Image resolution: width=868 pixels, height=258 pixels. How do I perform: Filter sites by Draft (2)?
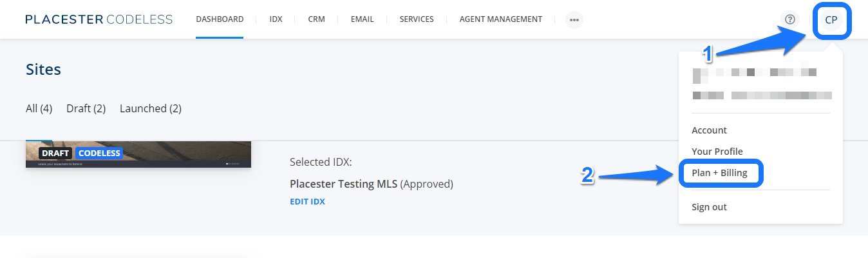(x=86, y=108)
